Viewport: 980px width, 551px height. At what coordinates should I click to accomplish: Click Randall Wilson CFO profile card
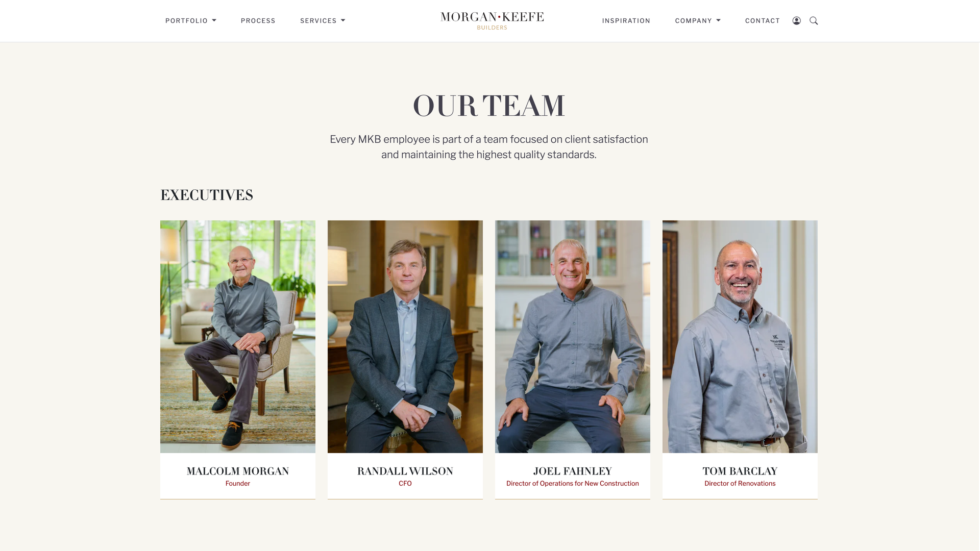(405, 359)
